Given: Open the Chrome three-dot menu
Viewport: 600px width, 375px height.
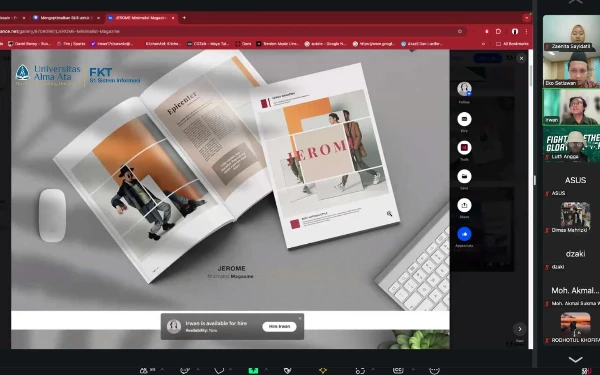Looking at the screenshot, I should click(x=527, y=31).
